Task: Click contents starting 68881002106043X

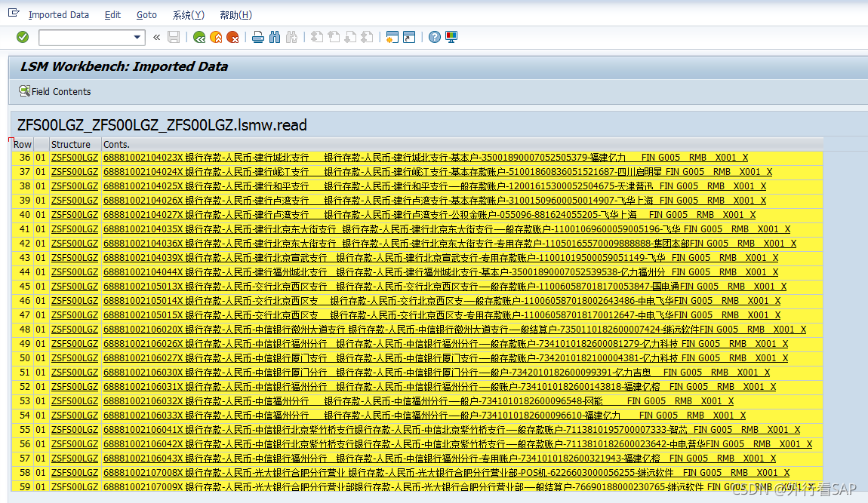Action: tap(440, 459)
